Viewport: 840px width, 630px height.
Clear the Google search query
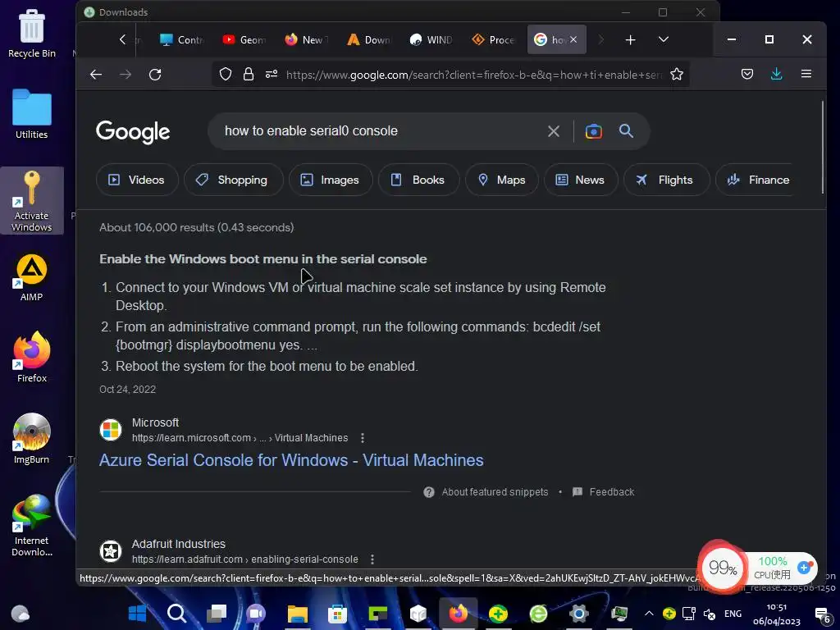pyautogui.click(x=554, y=131)
